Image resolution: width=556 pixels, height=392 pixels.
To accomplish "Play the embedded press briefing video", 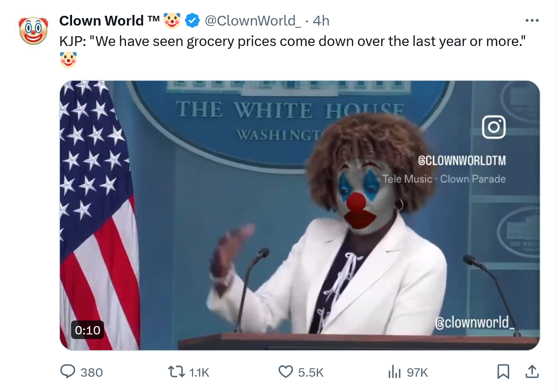I will point(300,216).
